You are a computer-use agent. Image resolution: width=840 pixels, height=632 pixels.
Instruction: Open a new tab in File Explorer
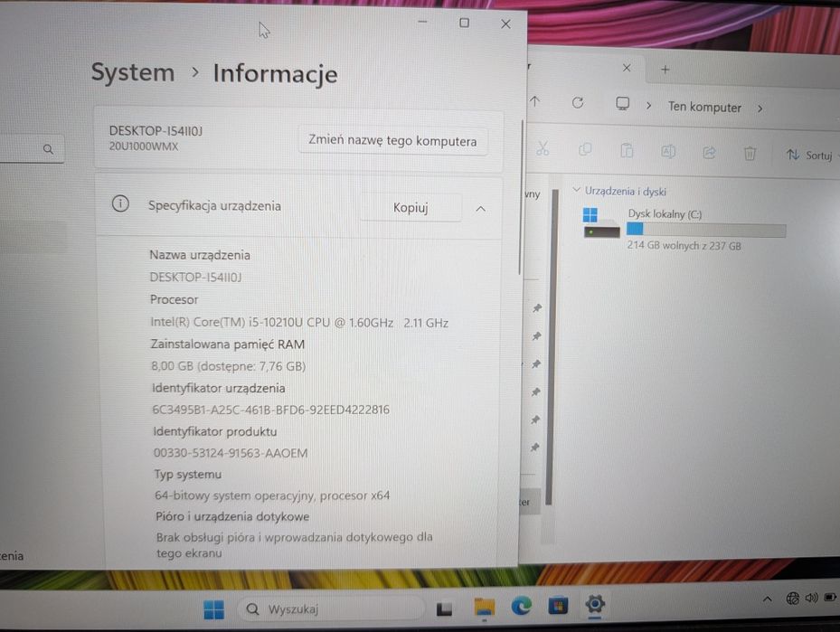[665, 69]
